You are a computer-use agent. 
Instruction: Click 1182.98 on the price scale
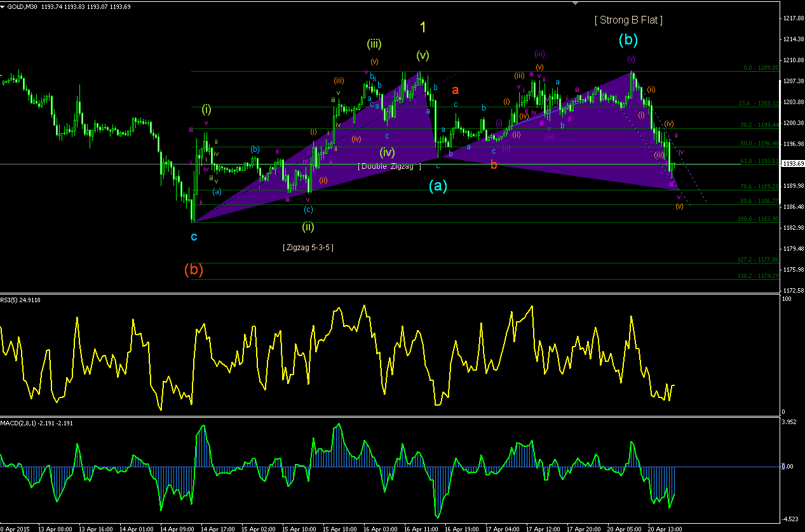pyautogui.click(x=792, y=228)
